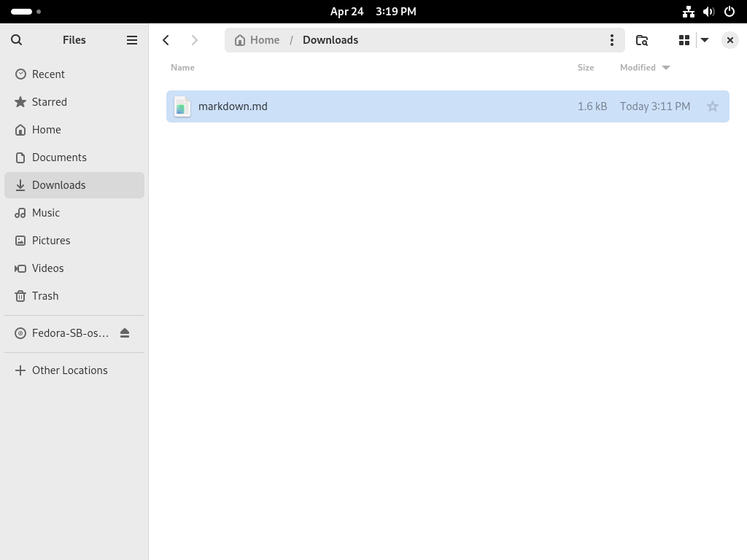The height and width of the screenshot is (560, 747).
Task: Open the path bar three-dot menu
Action: (x=612, y=40)
